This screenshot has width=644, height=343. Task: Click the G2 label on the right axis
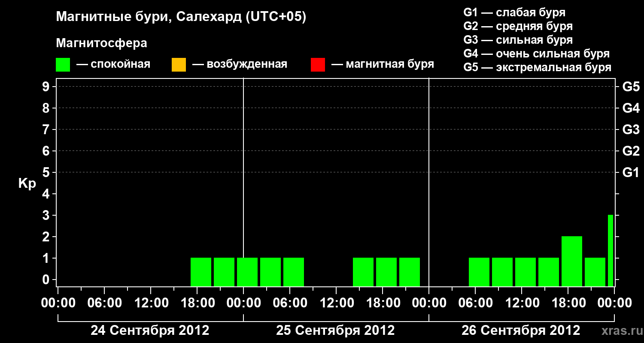631,151
